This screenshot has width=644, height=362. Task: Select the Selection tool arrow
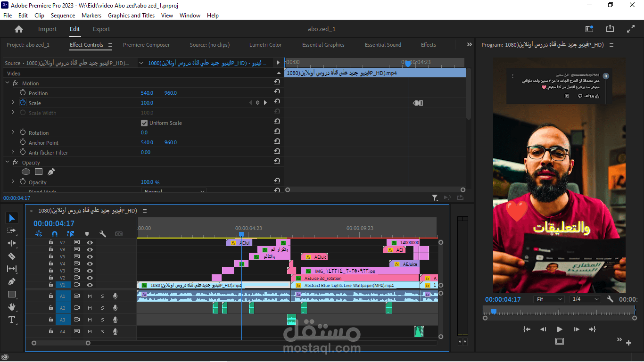pyautogui.click(x=12, y=218)
